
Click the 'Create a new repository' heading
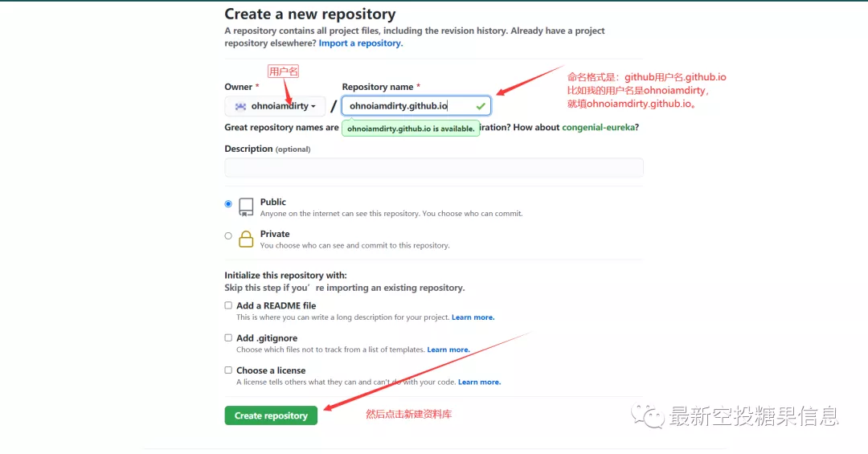tap(310, 14)
